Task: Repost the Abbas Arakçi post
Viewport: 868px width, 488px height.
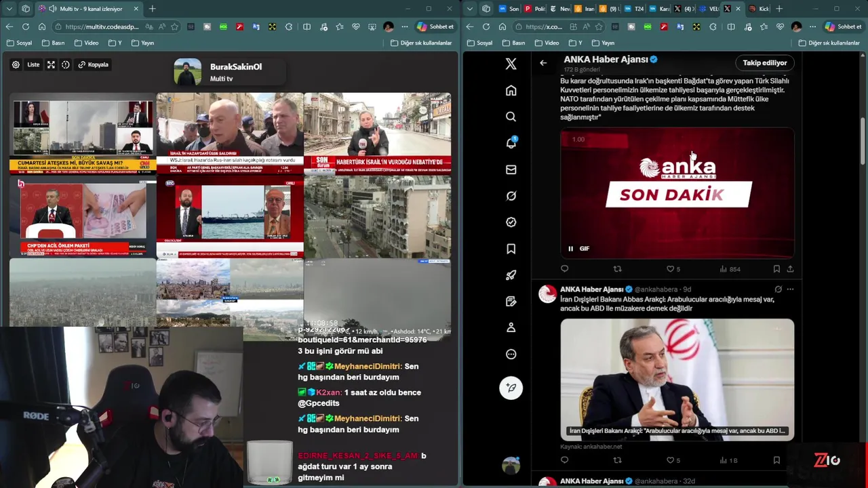Action: click(617, 460)
